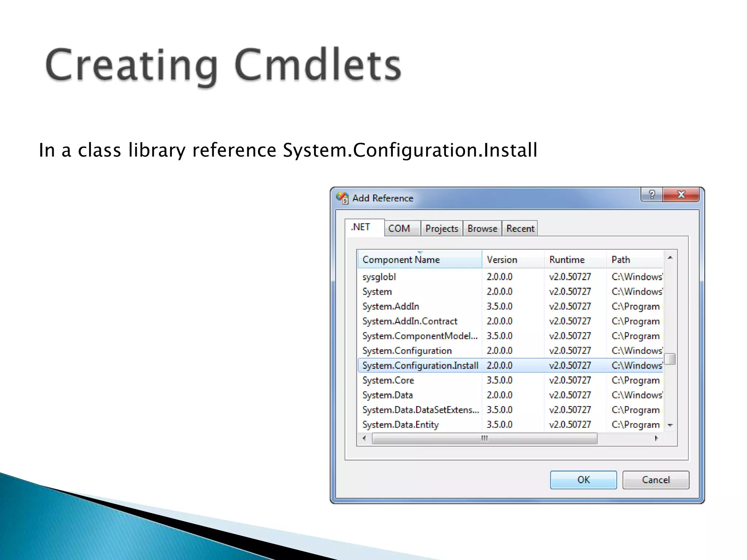Image resolution: width=747 pixels, height=560 pixels.
Task: Select System.Configuration.Install in the list
Action: coord(510,365)
